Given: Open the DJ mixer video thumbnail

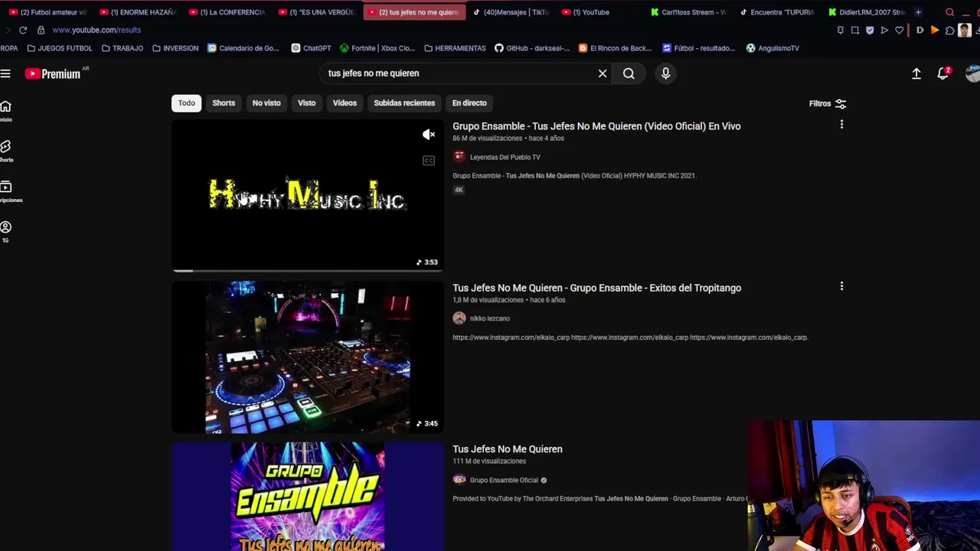Looking at the screenshot, I should click(307, 357).
